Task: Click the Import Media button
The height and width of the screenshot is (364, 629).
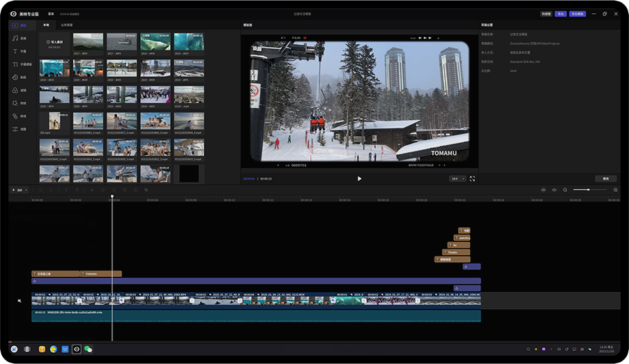Action: [x=54, y=44]
